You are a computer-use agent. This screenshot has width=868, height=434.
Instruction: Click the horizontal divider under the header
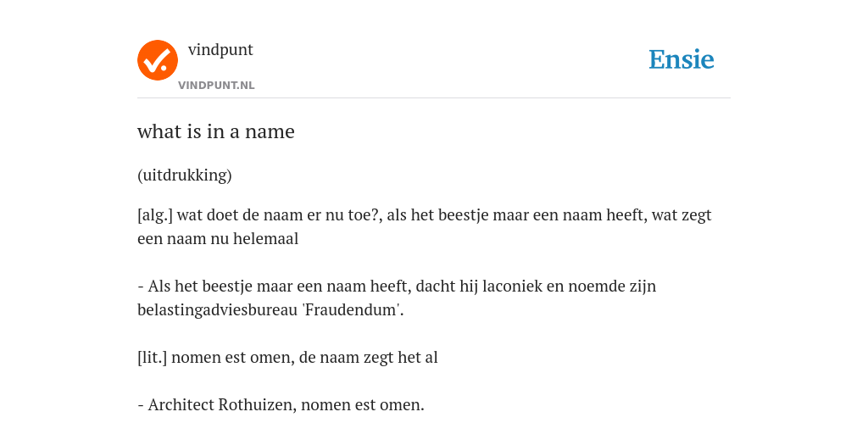434,98
